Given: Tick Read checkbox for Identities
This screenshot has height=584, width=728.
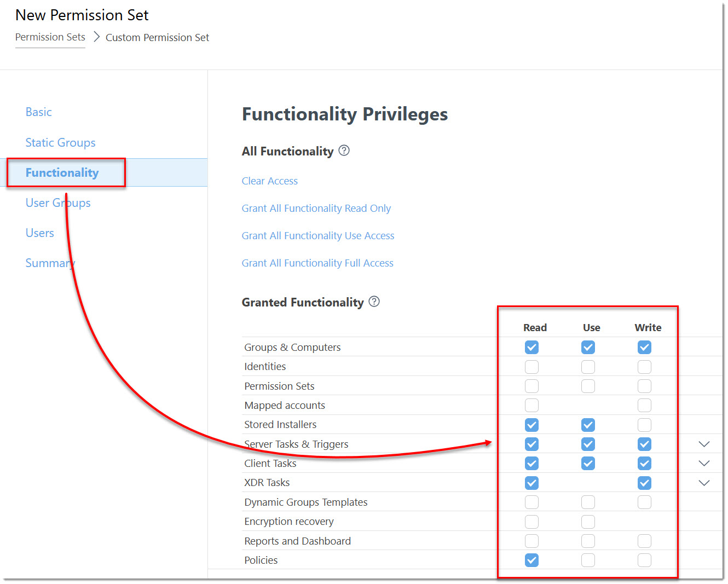Looking at the screenshot, I should [x=531, y=367].
